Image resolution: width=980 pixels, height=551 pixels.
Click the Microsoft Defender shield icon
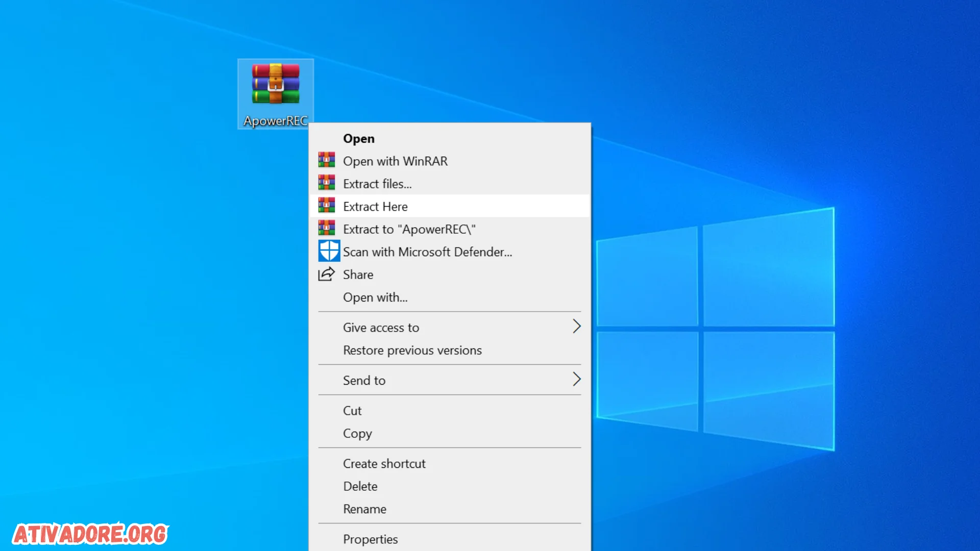[329, 251]
